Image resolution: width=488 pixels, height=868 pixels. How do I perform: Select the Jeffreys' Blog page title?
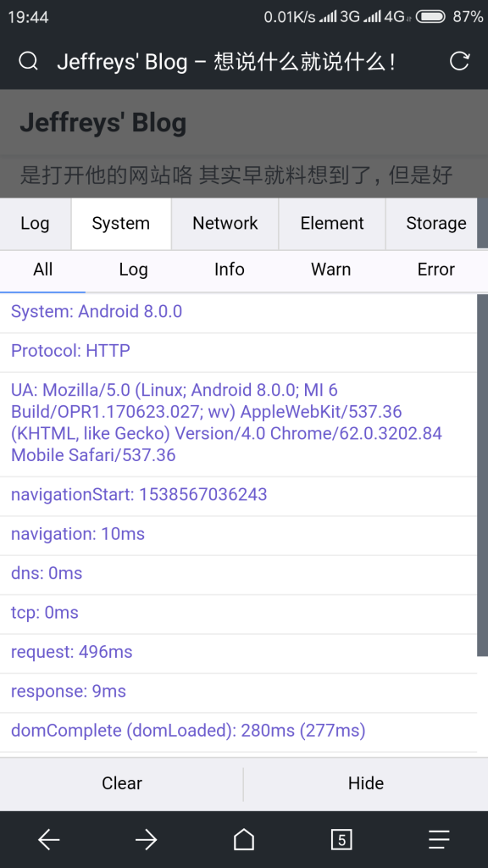click(x=103, y=122)
